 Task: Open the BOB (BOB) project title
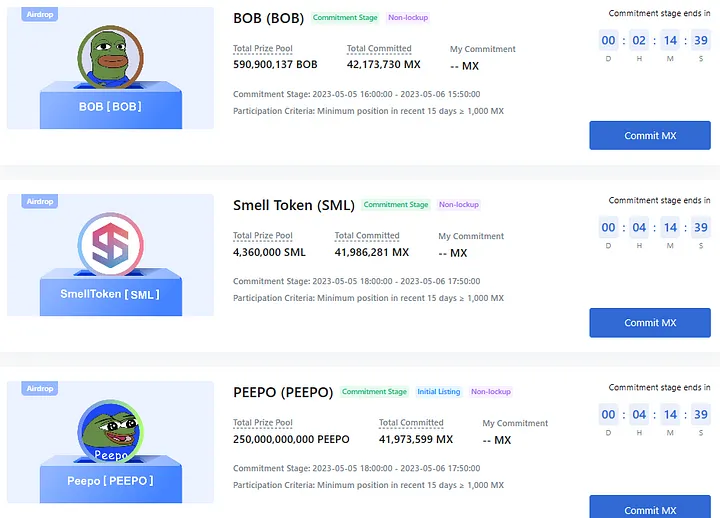(269, 18)
